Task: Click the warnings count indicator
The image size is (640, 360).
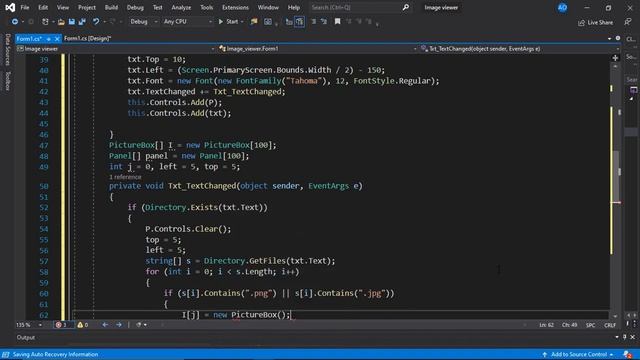Action: (83, 325)
